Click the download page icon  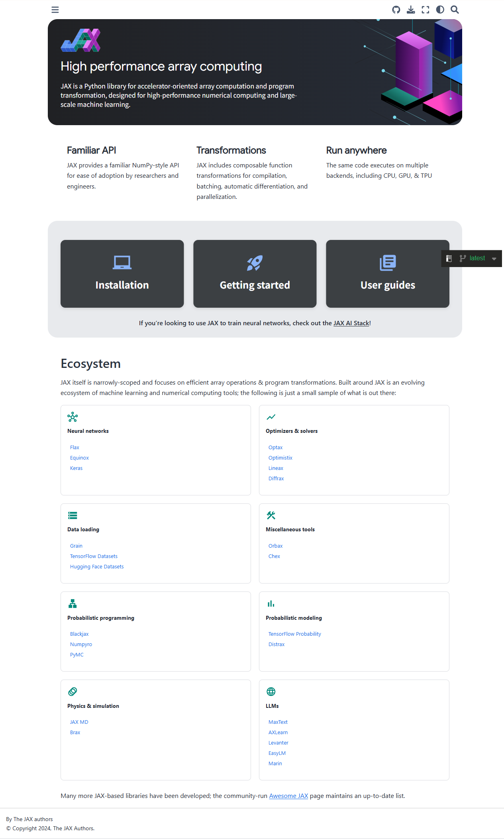pos(411,10)
